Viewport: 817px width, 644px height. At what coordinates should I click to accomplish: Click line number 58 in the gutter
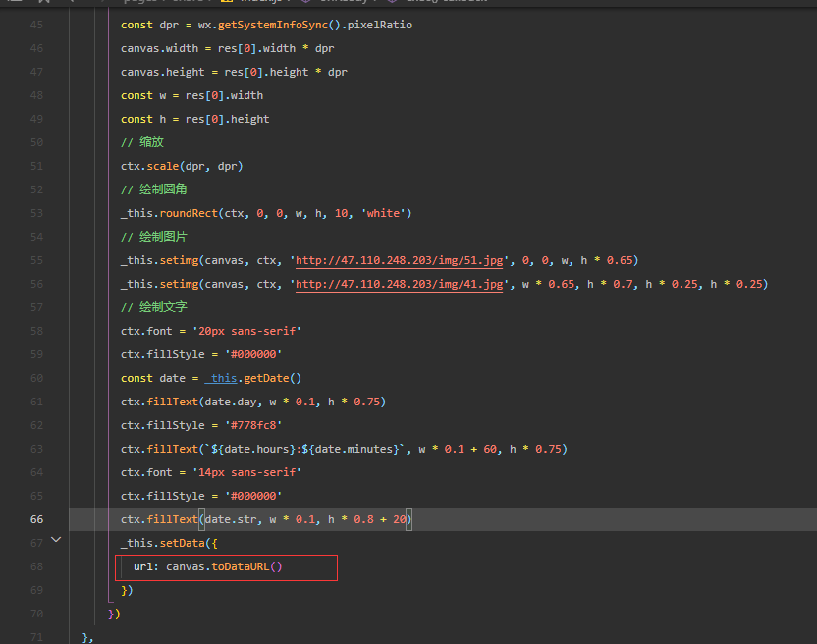coord(36,331)
